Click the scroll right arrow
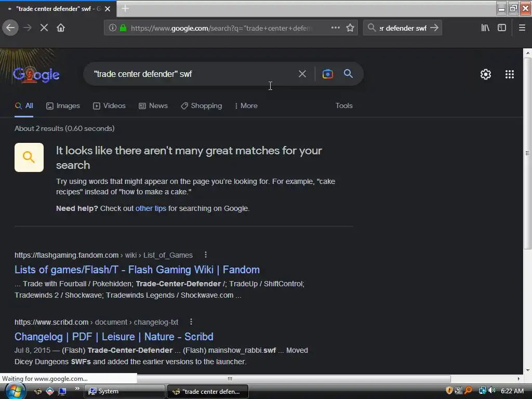Viewport: 532px width, 399px height. (518, 379)
